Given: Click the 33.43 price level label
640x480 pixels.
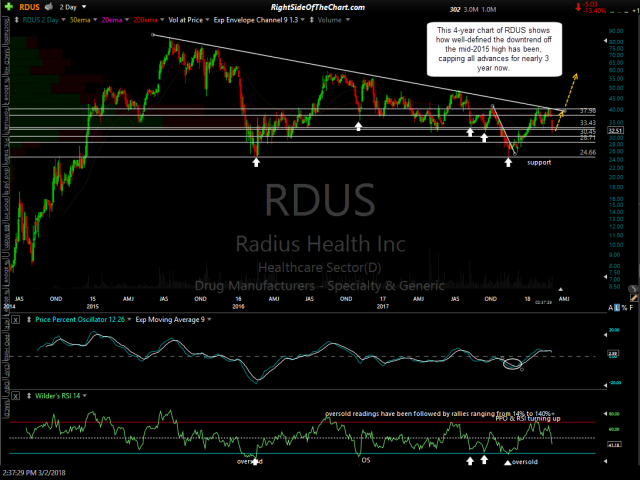Looking at the screenshot, I should (x=588, y=122).
